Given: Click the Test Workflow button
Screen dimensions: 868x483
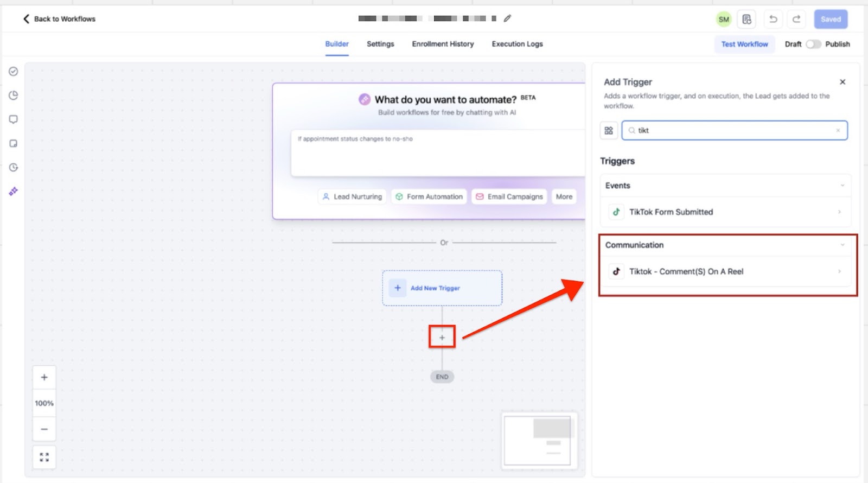Looking at the screenshot, I should click(x=744, y=44).
